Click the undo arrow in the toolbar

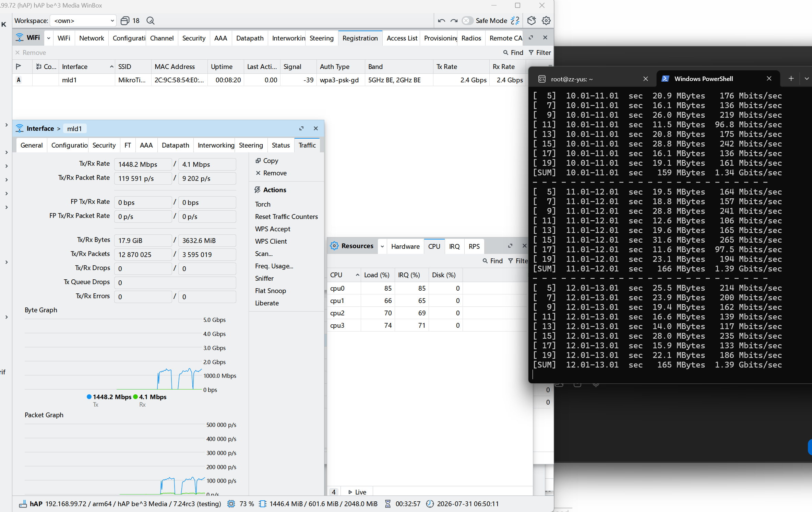click(x=441, y=21)
